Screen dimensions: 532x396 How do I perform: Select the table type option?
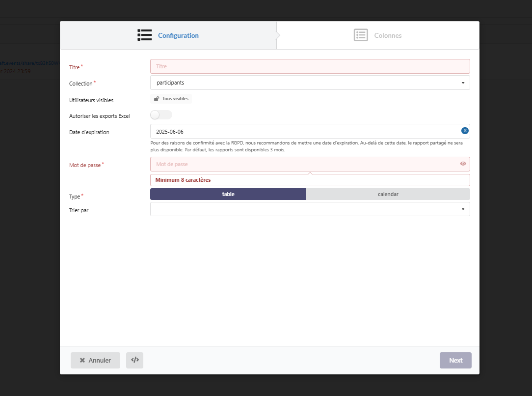[228, 194]
